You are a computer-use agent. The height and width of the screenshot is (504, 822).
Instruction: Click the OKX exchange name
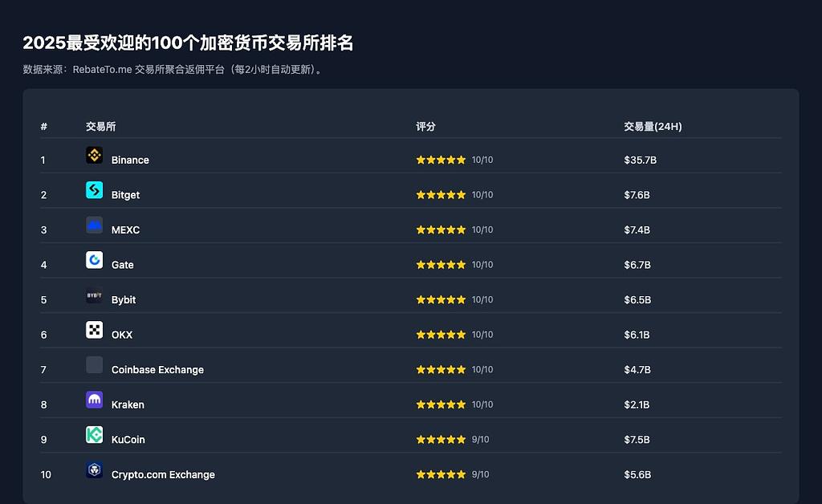[x=122, y=335]
